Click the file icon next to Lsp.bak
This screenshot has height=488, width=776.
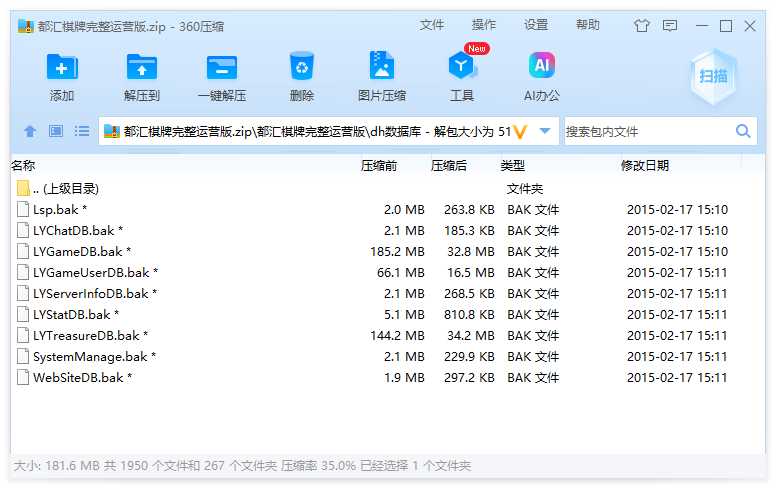(x=23, y=209)
